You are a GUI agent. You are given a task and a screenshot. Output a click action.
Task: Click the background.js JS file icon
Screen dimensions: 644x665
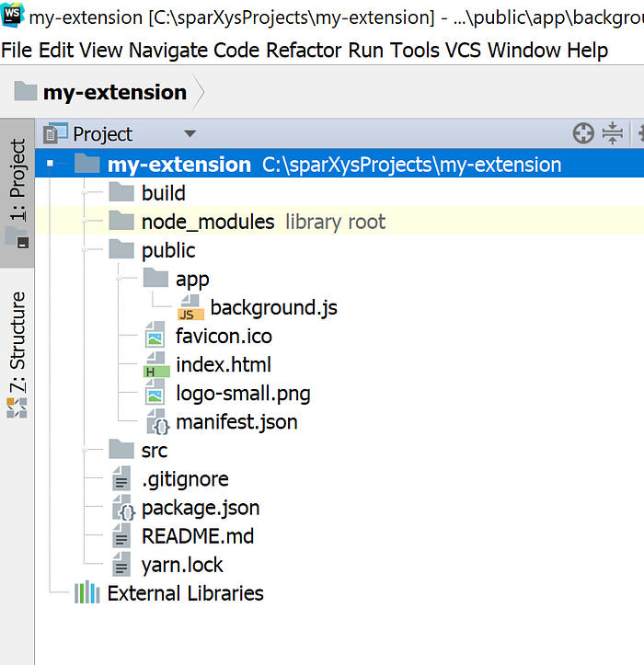pyautogui.click(x=191, y=308)
